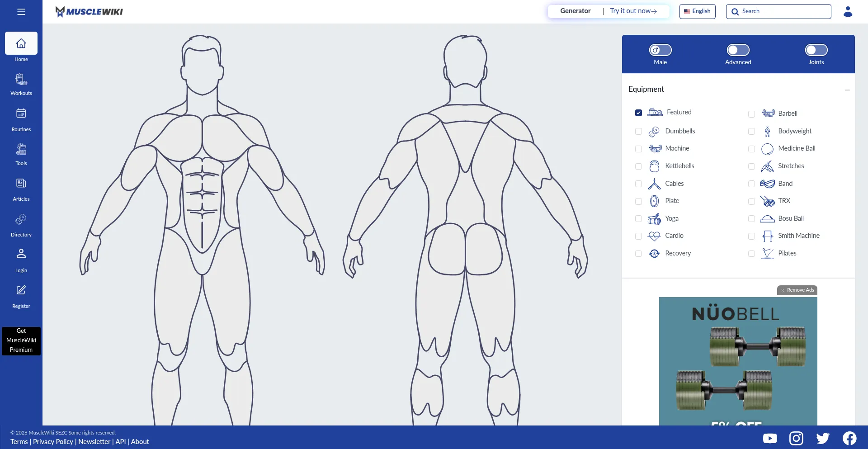
Task: Click the Cables icon
Action: click(654, 184)
